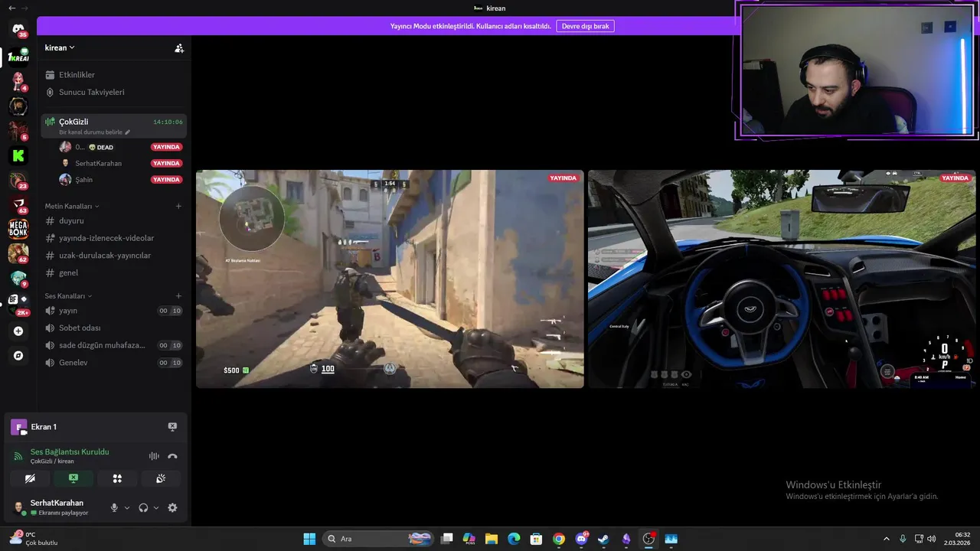Viewport: 980px width, 551px height.
Task: Open user settings gear icon
Action: (x=172, y=507)
